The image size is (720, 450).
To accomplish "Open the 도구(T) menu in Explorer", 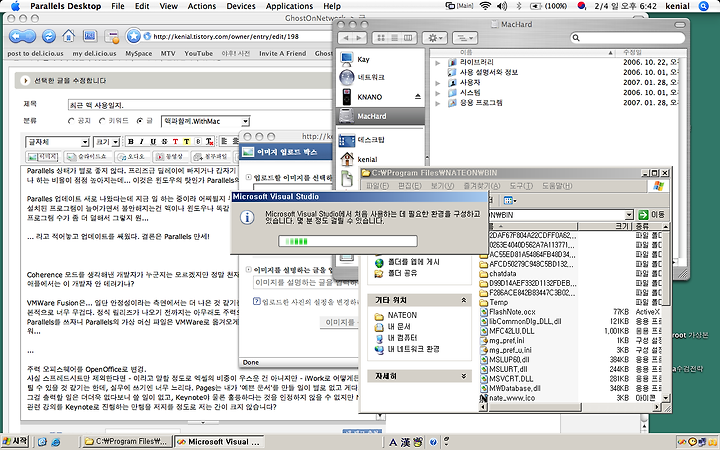I will pyautogui.click(x=521, y=186).
